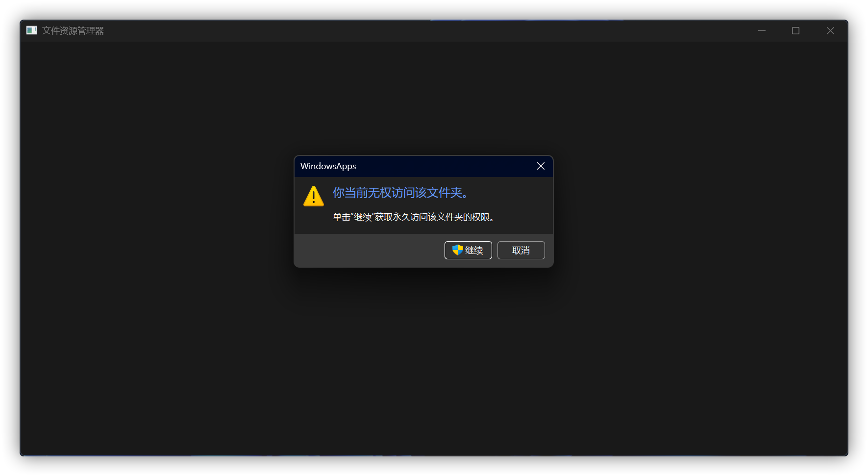Minimize the 文件资源管理器 window
The height and width of the screenshot is (476, 868).
pyautogui.click(x=762, y=30)
